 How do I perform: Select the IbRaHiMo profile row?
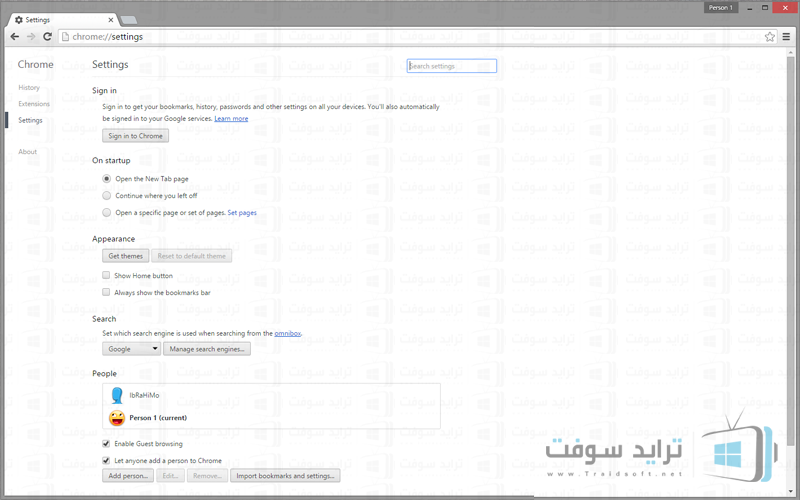pos(271,395)
